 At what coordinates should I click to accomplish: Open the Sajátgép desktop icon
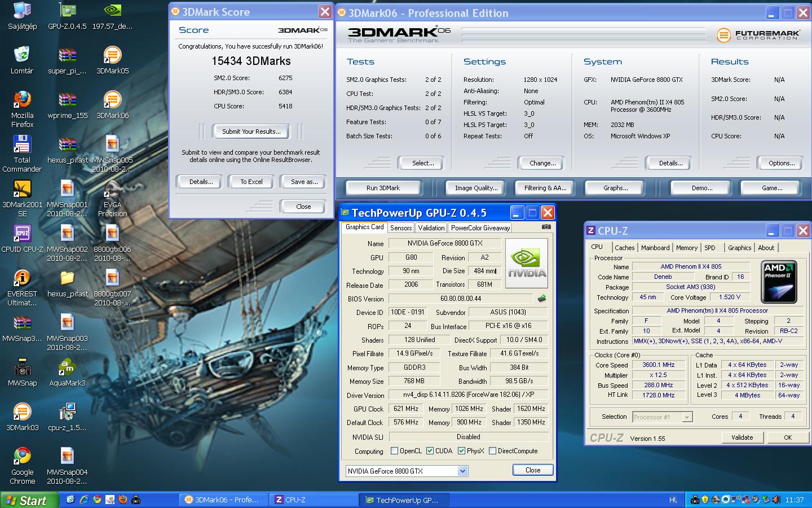click(x=23, y=16)
